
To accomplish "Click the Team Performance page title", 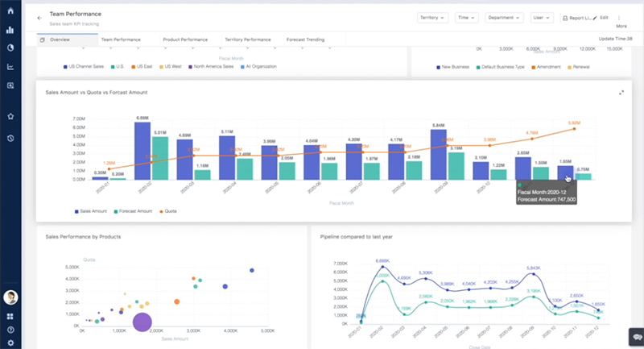I will tap(75, 14).
